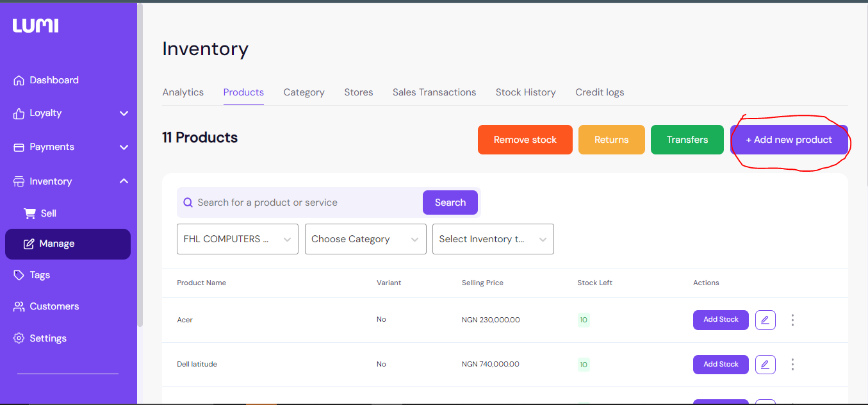Open Settings from the sidebar

(48, 338)
